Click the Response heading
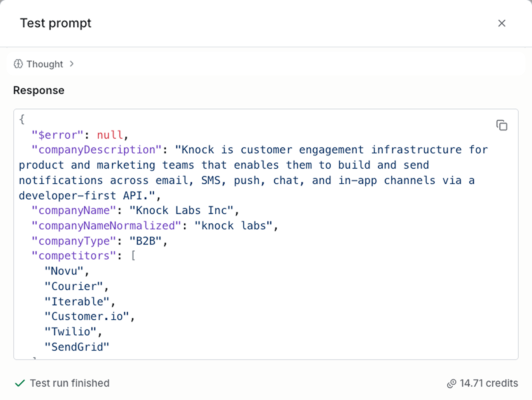Screen dimensions: 532x400 (x=39, y=90)
